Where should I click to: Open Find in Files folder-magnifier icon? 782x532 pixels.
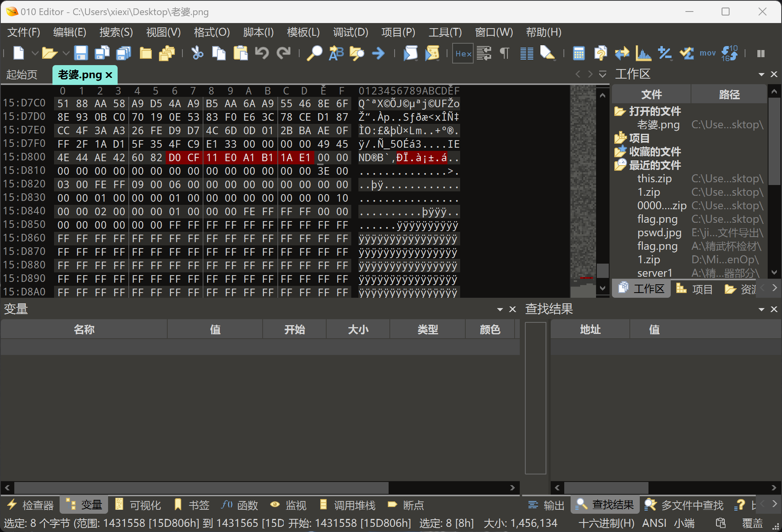coord(357,53)
